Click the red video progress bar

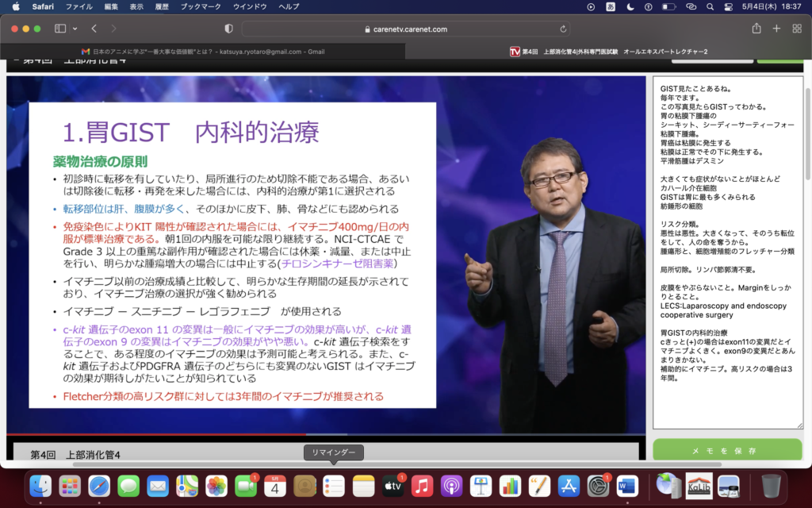point(159,434)
